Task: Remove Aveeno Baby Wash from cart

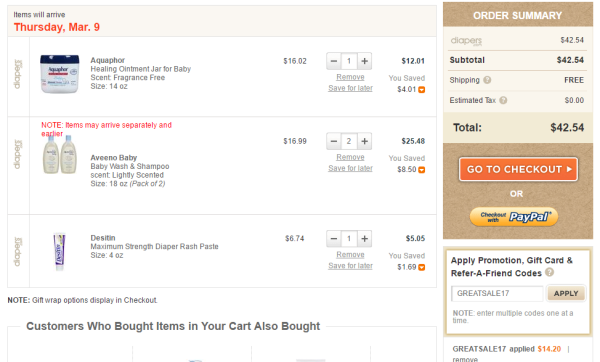Action: click(350, 157)
